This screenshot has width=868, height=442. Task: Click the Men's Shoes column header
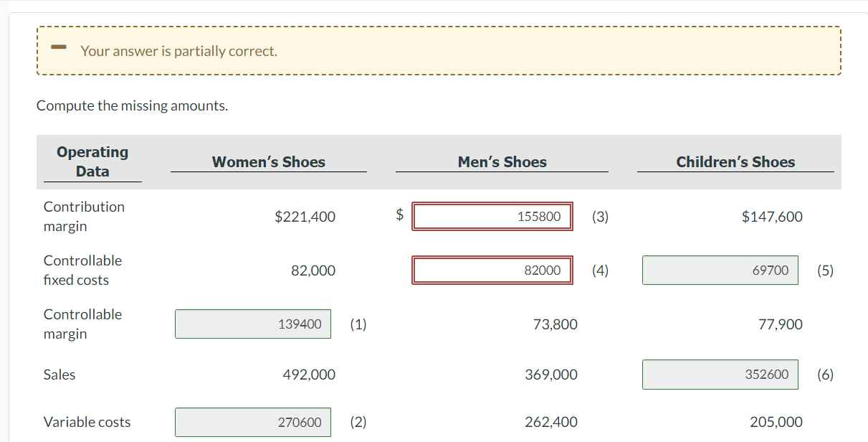pos(502,161)
